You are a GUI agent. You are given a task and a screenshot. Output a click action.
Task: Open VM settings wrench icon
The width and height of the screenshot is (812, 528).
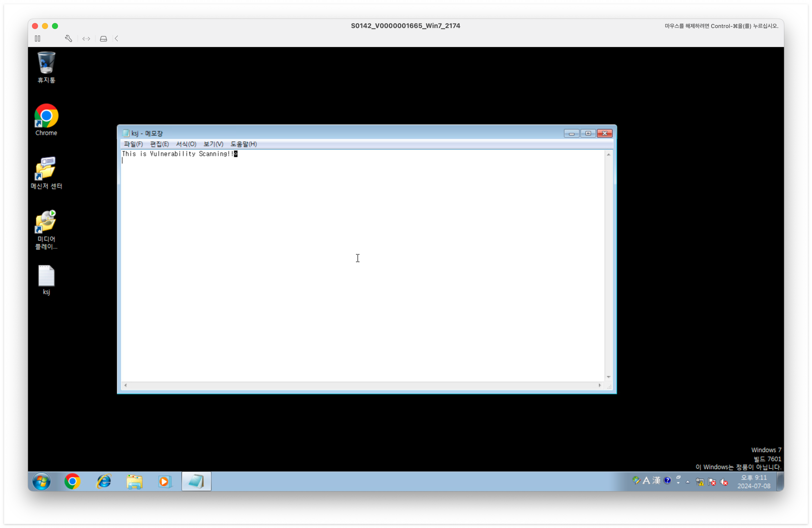coord(68,38)
